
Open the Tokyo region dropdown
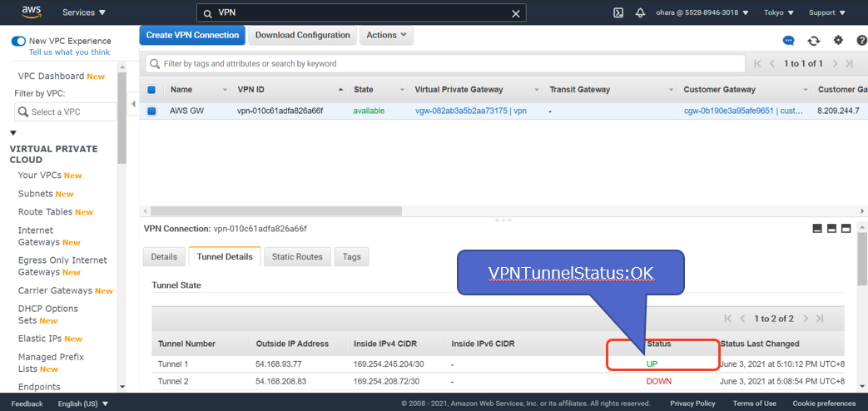pos(779,12)
